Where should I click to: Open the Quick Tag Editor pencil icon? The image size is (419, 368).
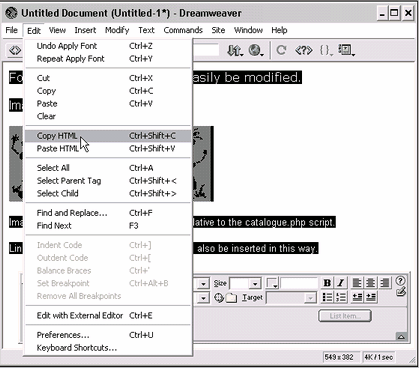[x=401, y=292]
